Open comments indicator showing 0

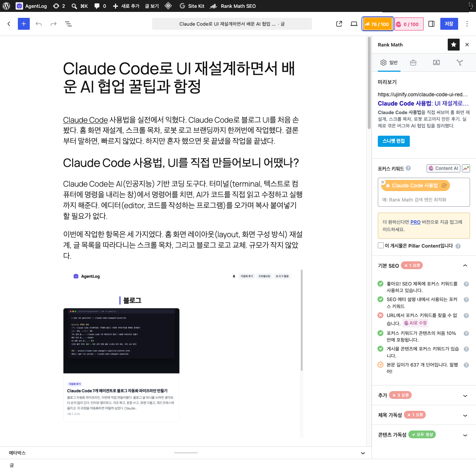100,6
